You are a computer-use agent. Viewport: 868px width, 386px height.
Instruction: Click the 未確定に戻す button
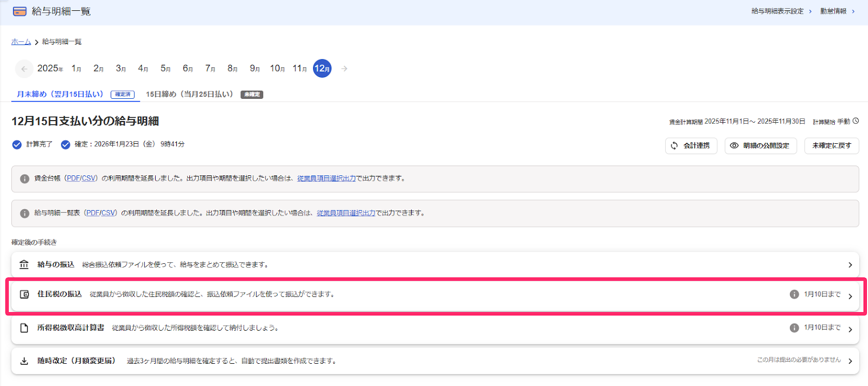(x=832, y=145)
